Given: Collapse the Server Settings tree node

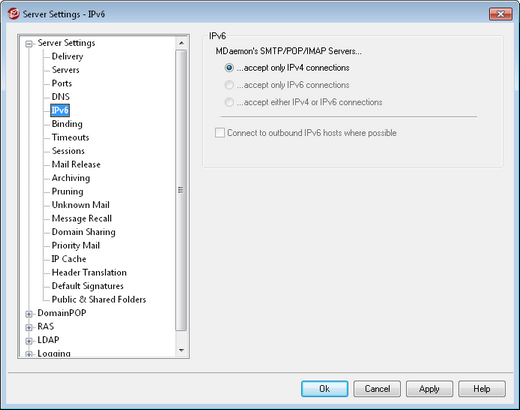Looking at the screenshot, I should coord(29,44).
